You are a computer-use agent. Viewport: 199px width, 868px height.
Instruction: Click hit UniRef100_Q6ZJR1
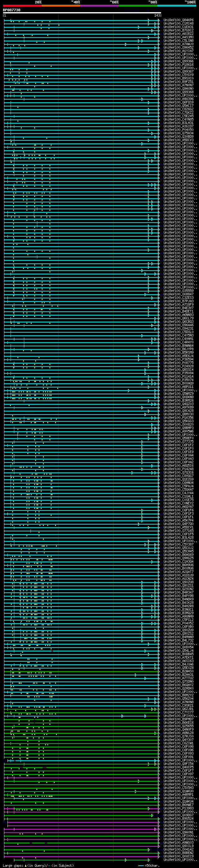pyautogui.click(x=178, y=709)
